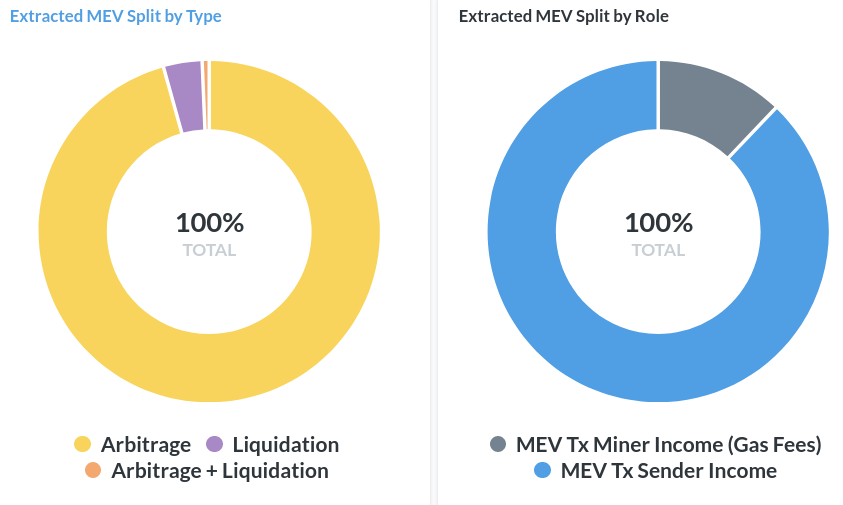Open the Extracted MEV Split by Type title

point(116,17)
